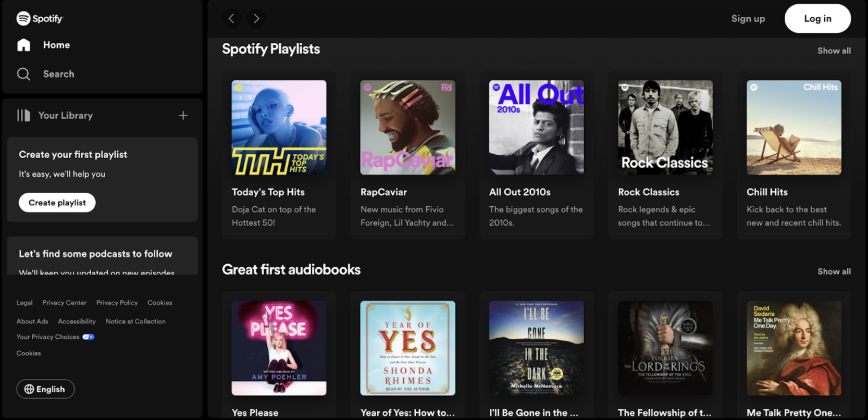Open Me Talk Pretty One Day cover
Viewport: 868px width, 420px height.
coord(794,348)
